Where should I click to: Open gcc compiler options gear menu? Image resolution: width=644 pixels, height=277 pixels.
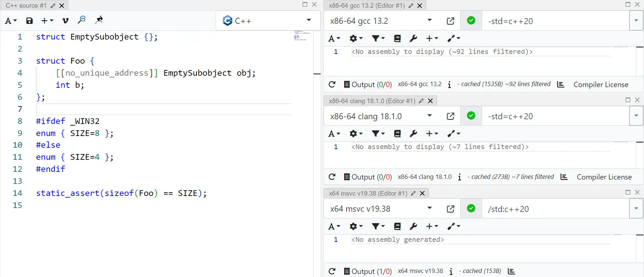point(356,39)
